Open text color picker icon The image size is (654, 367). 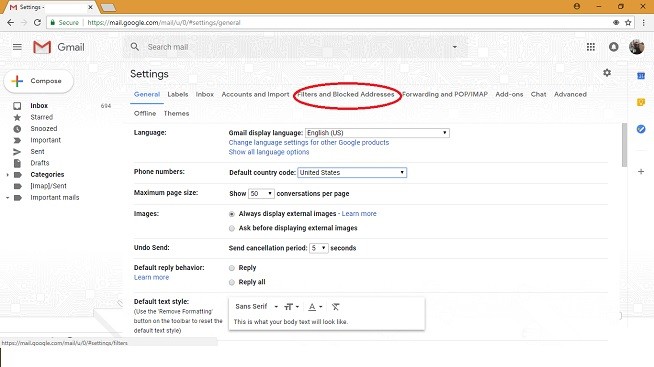315,307
